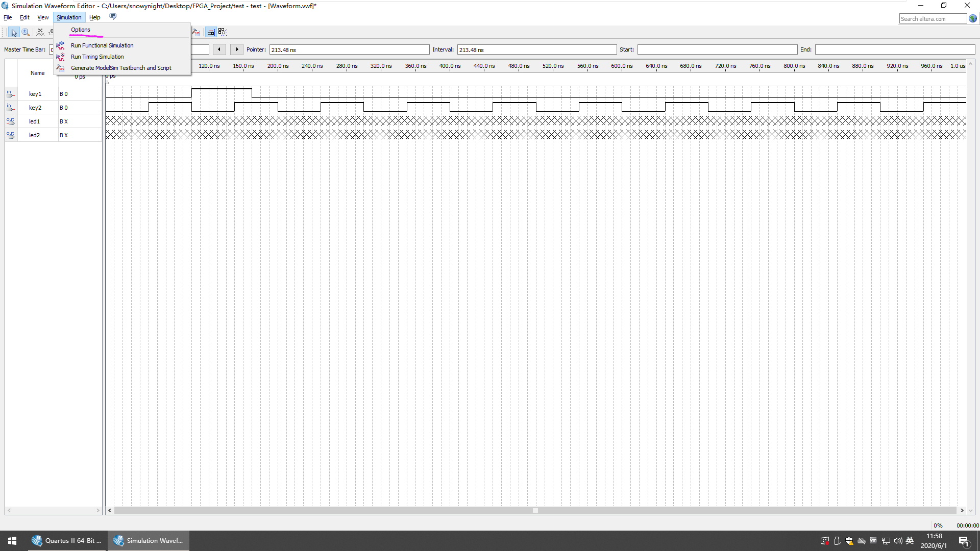980x551 pixels.
Task: Click the waveform overwrite icon in toolbar
Action: pyautogui.click(x=211, y=32)
